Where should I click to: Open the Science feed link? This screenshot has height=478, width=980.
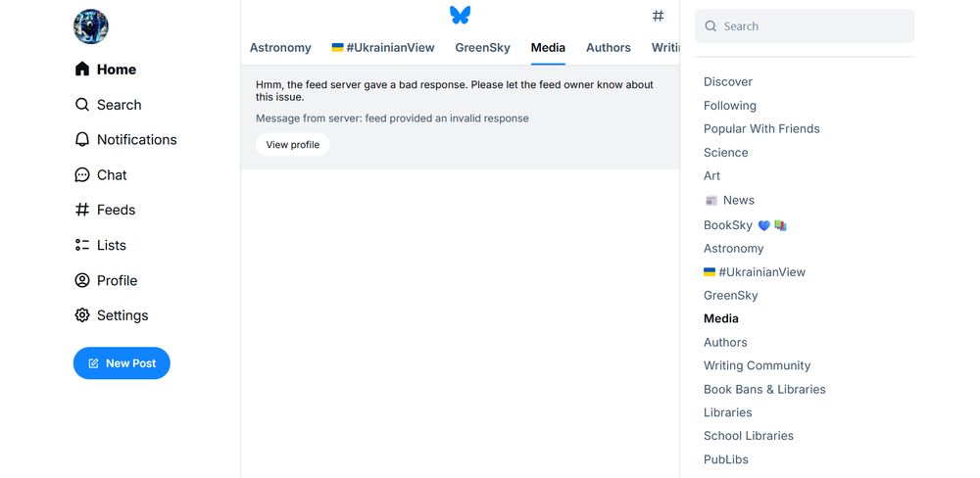pos(725,153)
